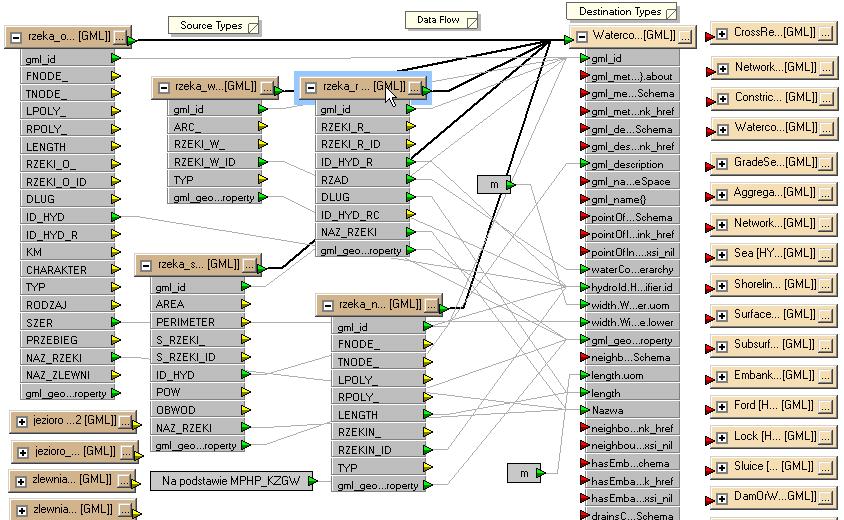Collapse the highlighted rzeka_r... [GML] feature type
The width and height of the screenshot is (844, 520).
click(311, 87)
